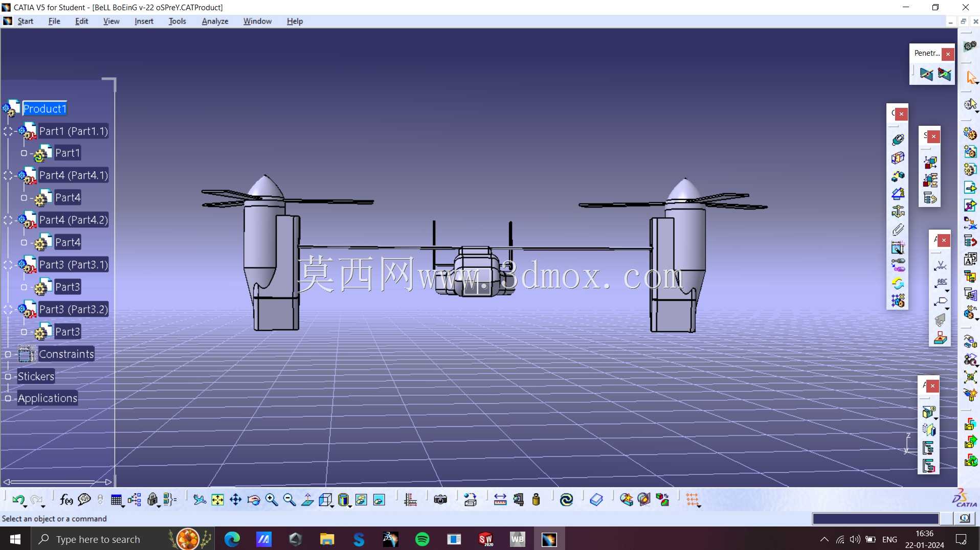Click Select arrow tool in right toolbar

[971, 77]
